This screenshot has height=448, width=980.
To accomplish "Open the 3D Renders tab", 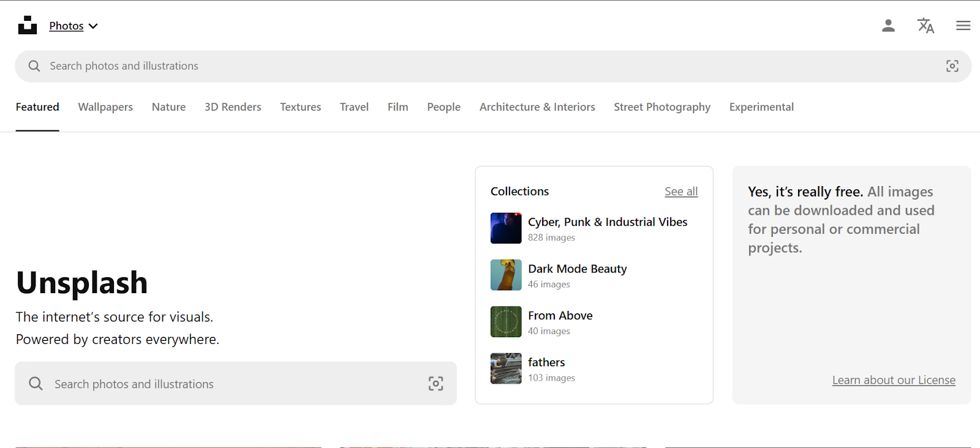I will (233, 107).
